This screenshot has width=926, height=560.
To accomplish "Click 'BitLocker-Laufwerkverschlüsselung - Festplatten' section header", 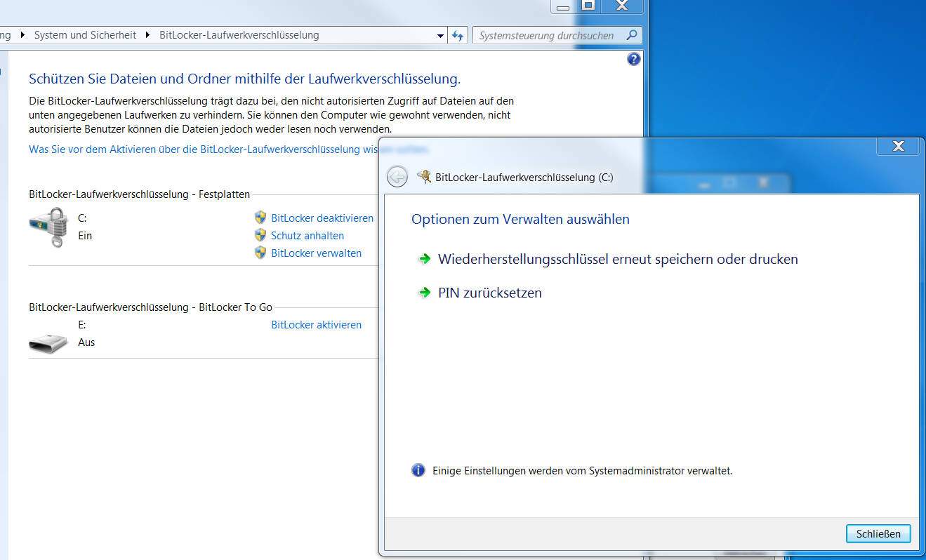I will coord(140,194).
